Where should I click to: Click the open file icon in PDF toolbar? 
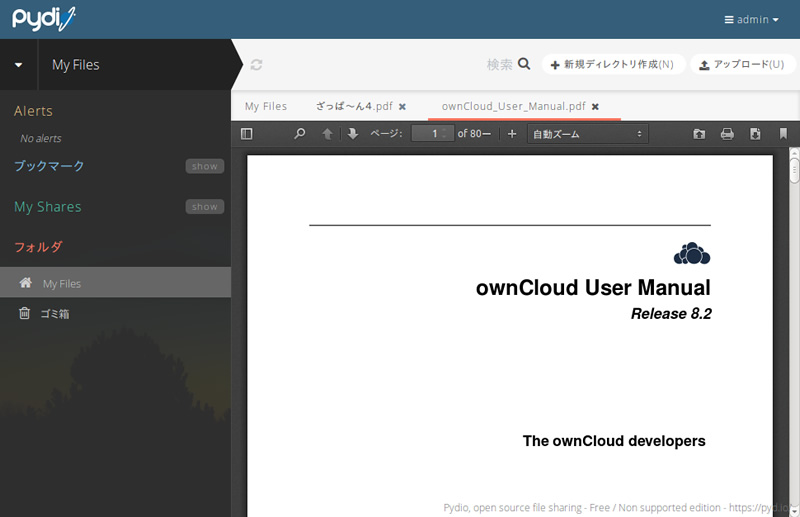699,134
